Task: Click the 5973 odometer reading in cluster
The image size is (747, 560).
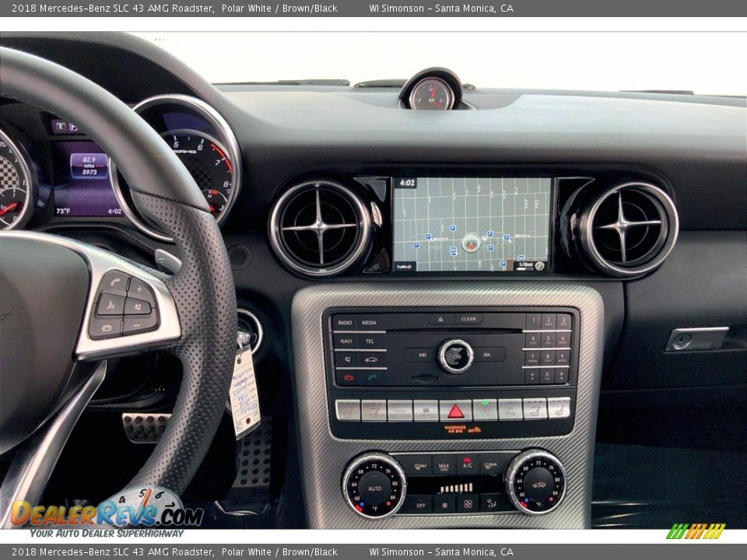Action: [x=89, y=173]
